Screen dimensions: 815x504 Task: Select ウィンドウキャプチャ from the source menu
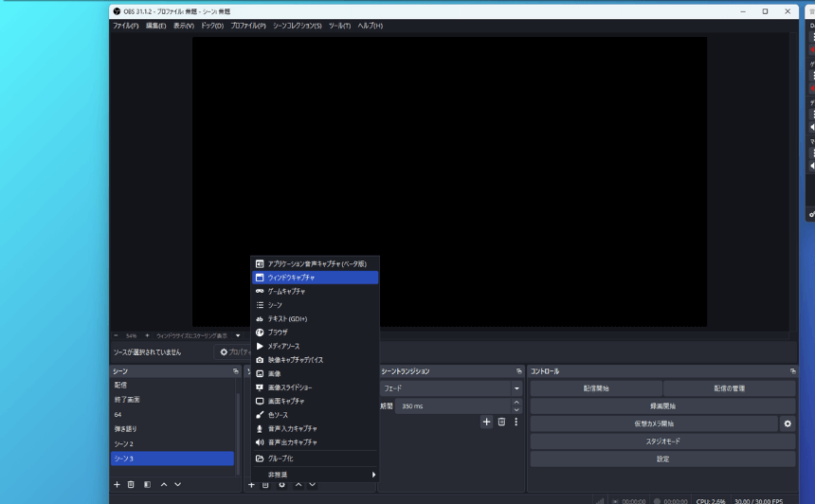tap(291, 278)
